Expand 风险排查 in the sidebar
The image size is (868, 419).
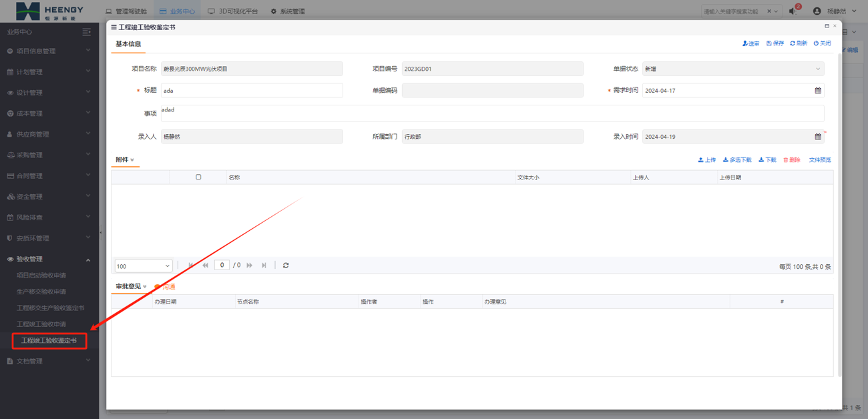coord(49,218)
